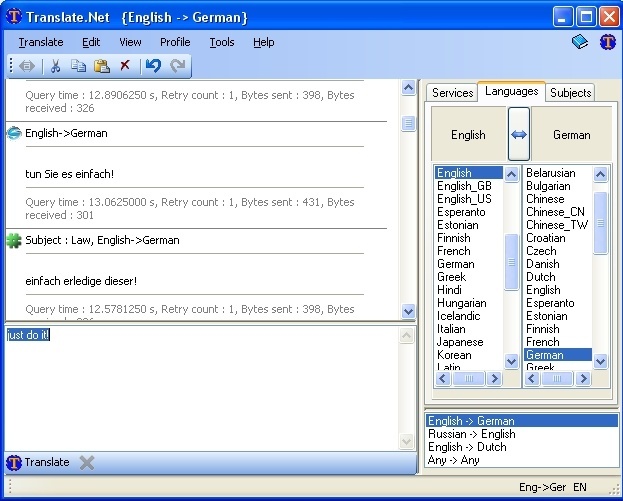Click into the 'just do it!' input box

click(x=201, y=387)
